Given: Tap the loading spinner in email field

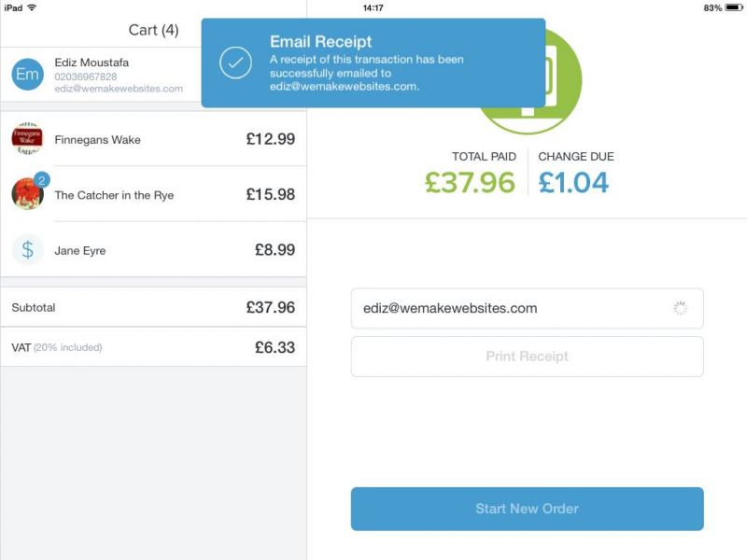Looking at the screenshot, I should pos(681,308).
